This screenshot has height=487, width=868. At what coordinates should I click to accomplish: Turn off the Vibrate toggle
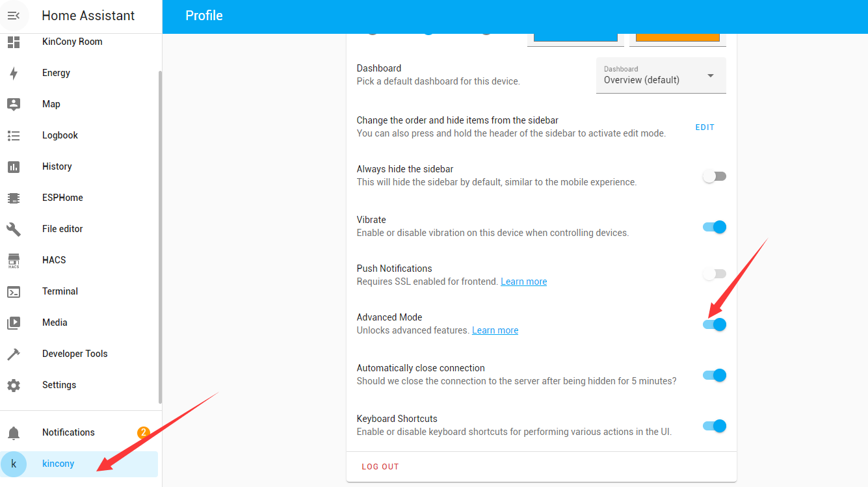tap(715, 227)
